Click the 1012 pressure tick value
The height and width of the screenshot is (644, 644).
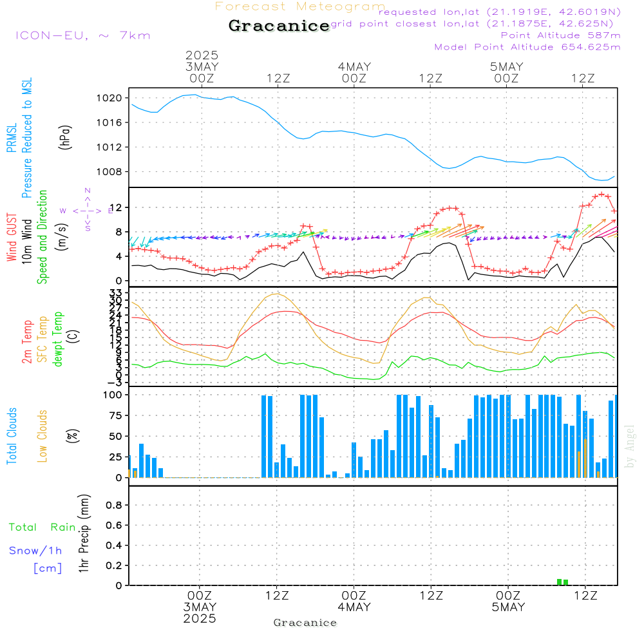[109, 147]
